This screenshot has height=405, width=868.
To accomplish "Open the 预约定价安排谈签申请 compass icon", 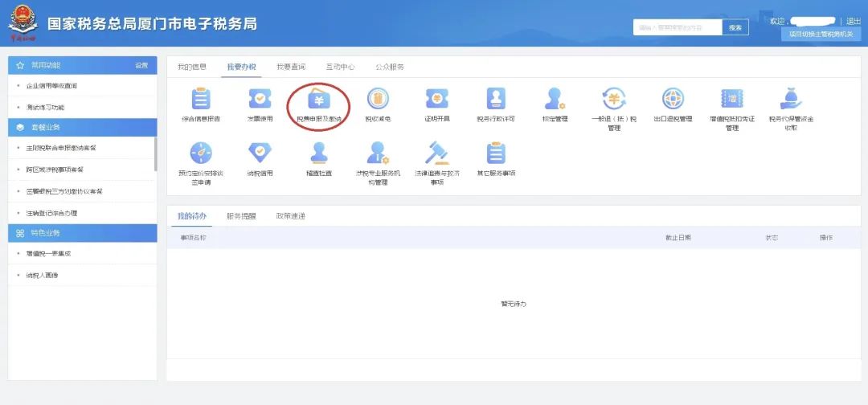I will tap(200, 153).
